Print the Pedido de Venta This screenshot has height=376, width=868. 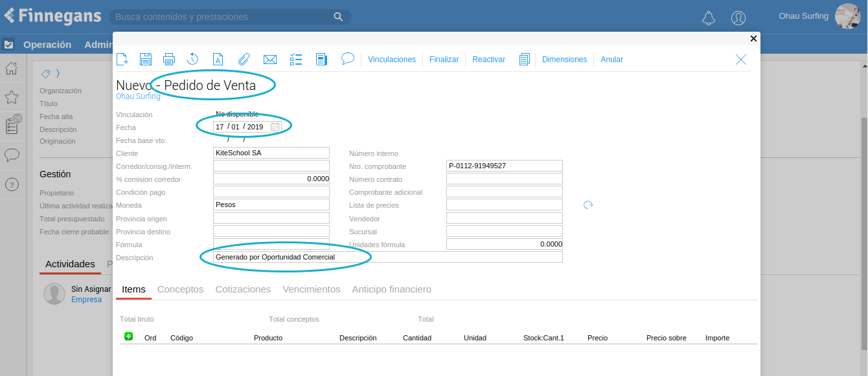pyautogui.click(x=169, y=60)
